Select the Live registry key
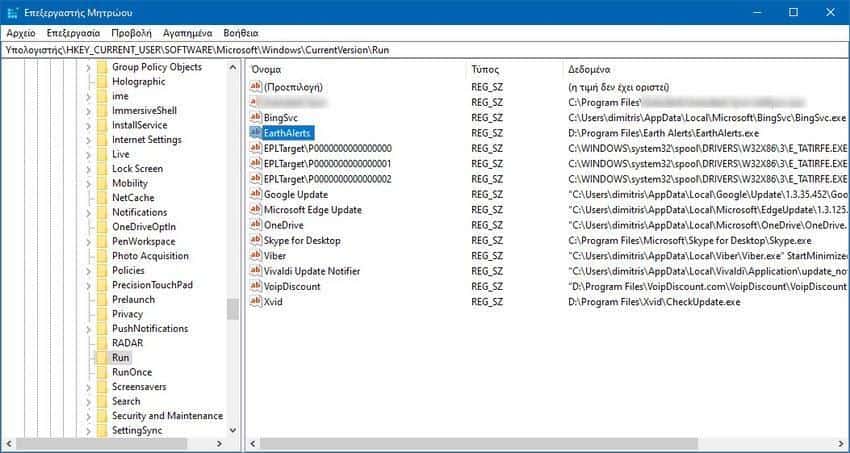 (120, 154)
